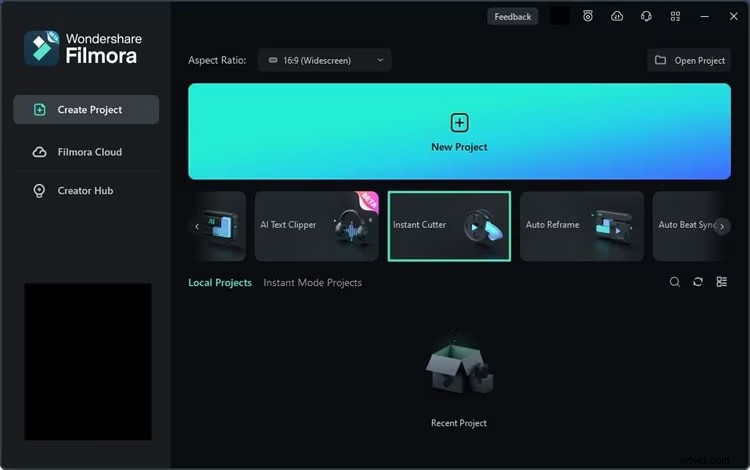Toggle the project list view icon
Screen dimensions: 750x470
point(721,282)
